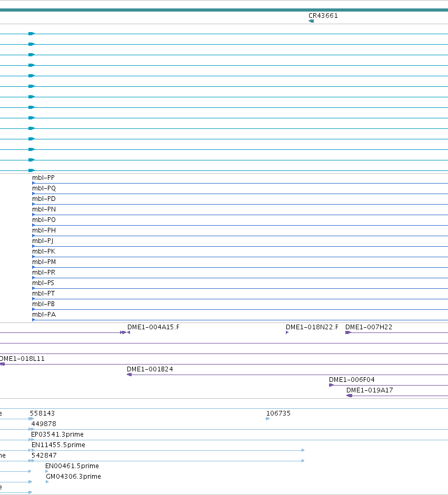Click the DME1-019A17 clone label
Image resolution: width=448 pixels, height=495 pixels.
point(370,390)
